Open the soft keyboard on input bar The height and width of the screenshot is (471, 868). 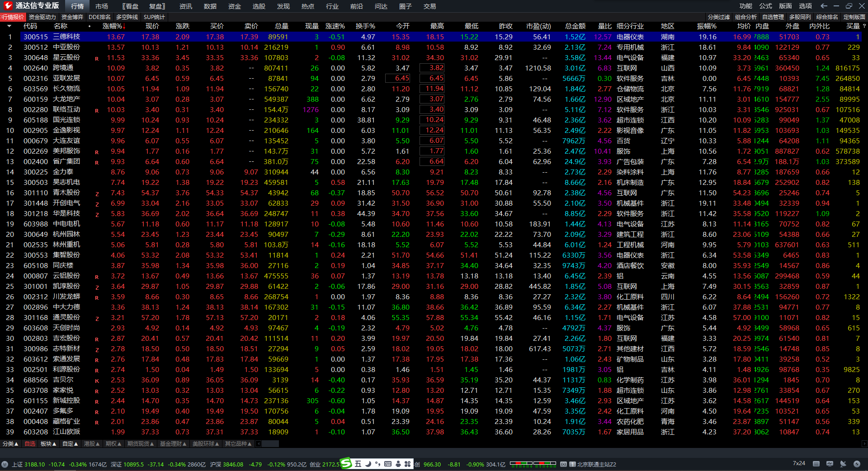pos(388,464)
